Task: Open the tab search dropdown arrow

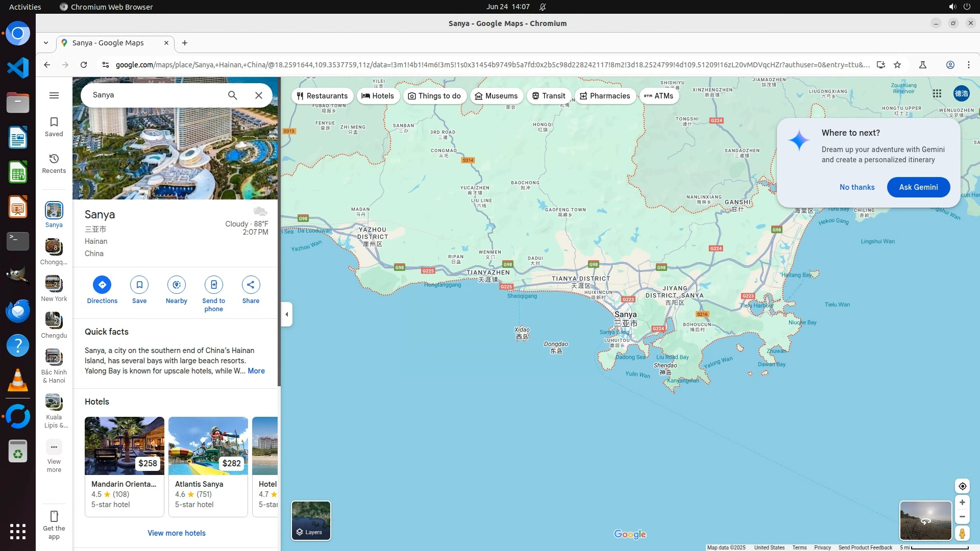Action: (46, 43)
